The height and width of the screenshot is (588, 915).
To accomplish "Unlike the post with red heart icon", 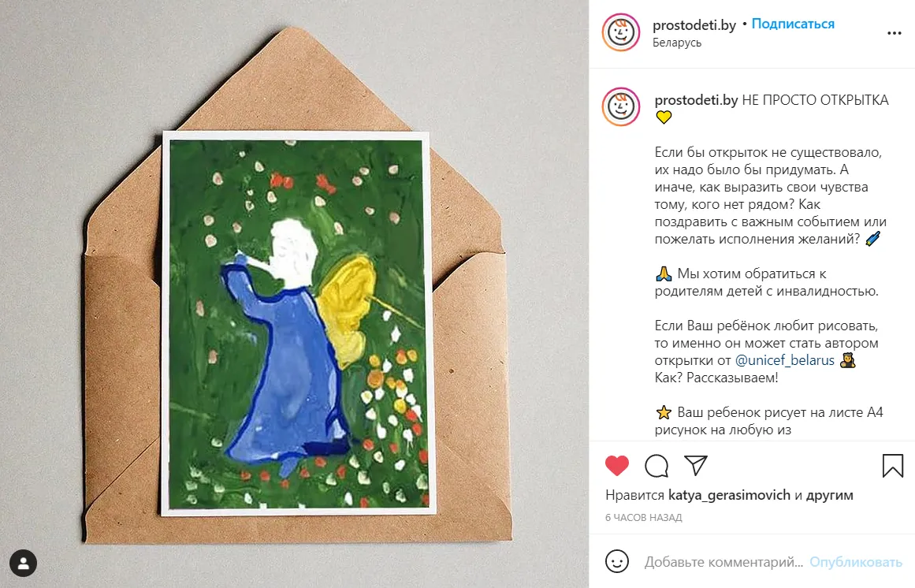I will point(617,466).
